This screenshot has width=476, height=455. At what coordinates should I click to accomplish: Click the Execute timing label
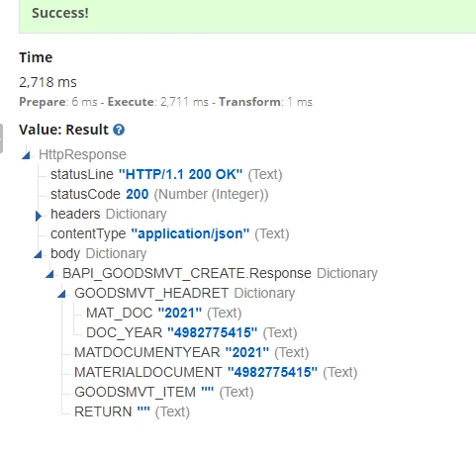pos(131,102)
